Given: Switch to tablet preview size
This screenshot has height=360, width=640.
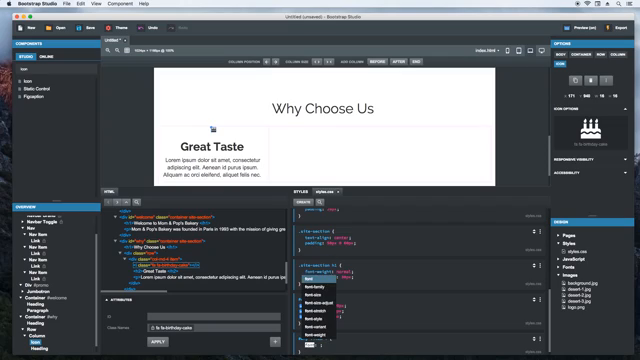Looking at the screenshot, I should [x=519, y=51].
